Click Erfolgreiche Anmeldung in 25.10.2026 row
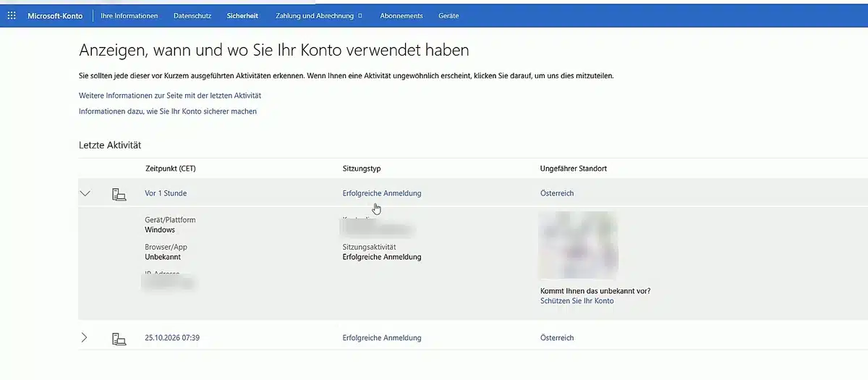This screenshot has width=868, height=380. [x=382, y=338]
